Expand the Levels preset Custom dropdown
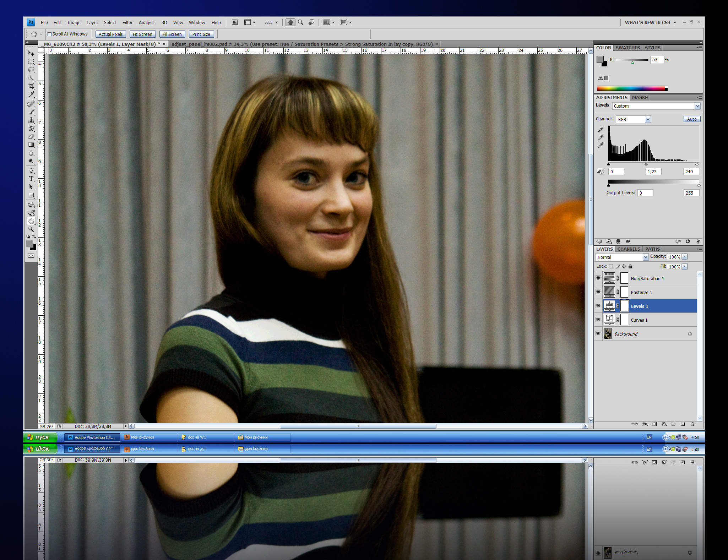 (x=697, y=106)
